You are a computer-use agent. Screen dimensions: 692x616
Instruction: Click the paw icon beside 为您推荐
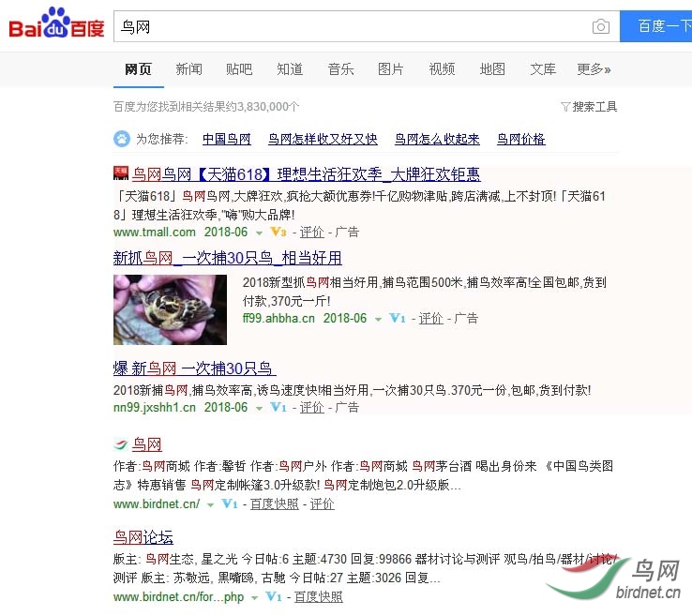click(122, 139)
